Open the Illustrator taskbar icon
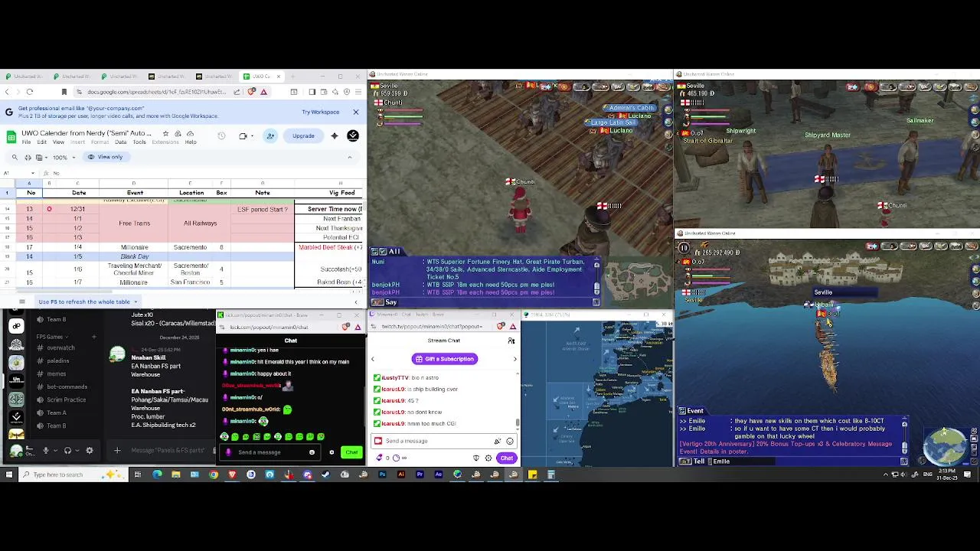The height and width of the screenshot is (551, 980). click(x=400, y=474)
